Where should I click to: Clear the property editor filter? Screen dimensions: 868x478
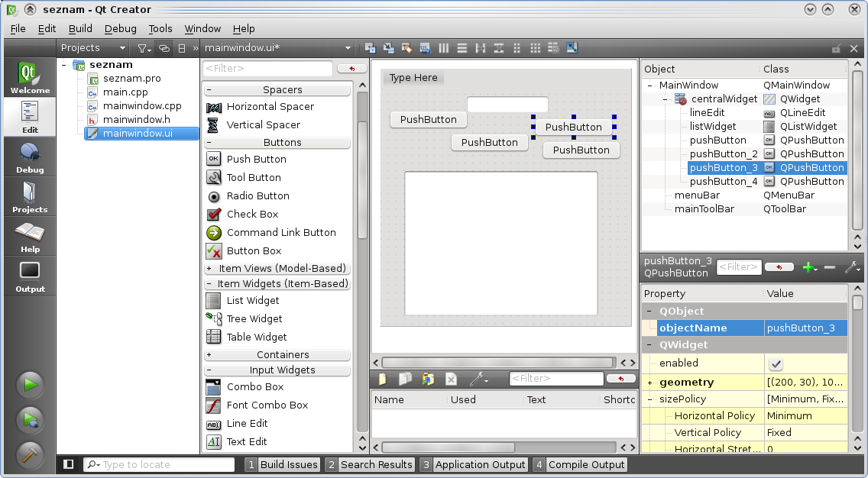point(779,267)
